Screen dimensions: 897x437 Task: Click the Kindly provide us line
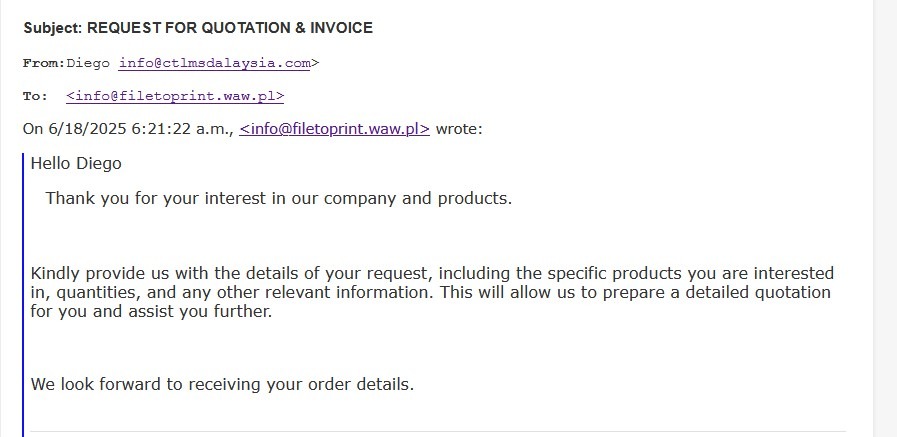coord(432,273)
